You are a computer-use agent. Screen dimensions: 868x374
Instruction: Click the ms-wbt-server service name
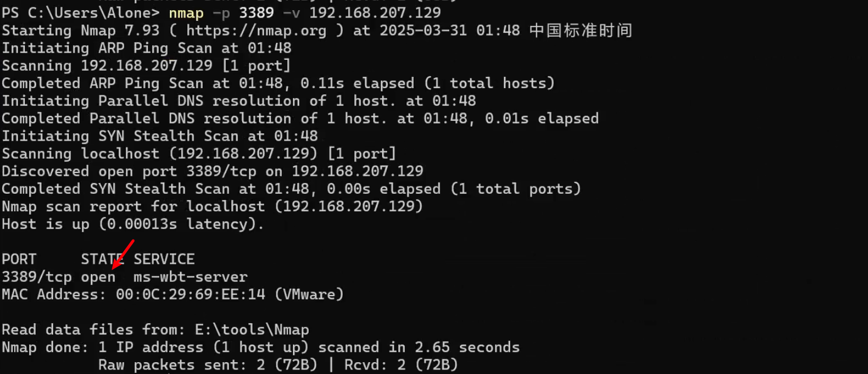click(191, 277)
